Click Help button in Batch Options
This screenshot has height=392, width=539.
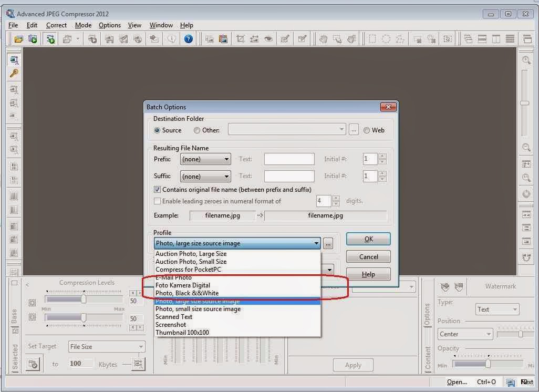pos(368,274)
